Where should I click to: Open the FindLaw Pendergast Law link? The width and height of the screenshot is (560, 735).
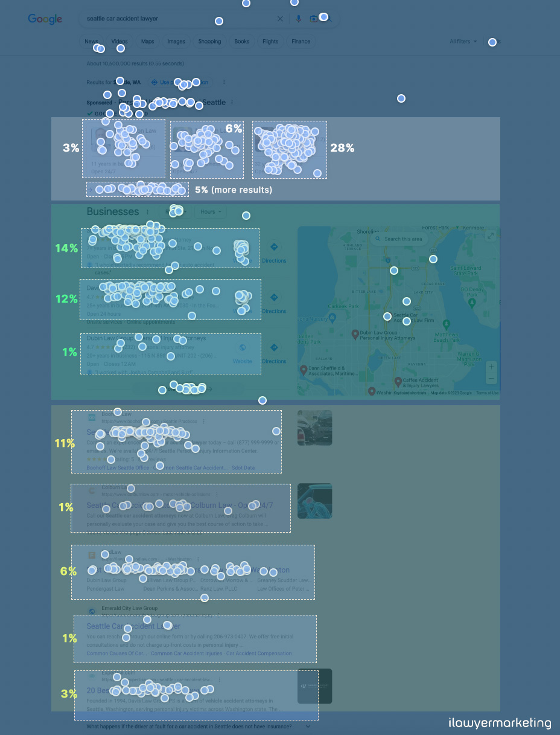pyautogui.click(x=106, y=588)
